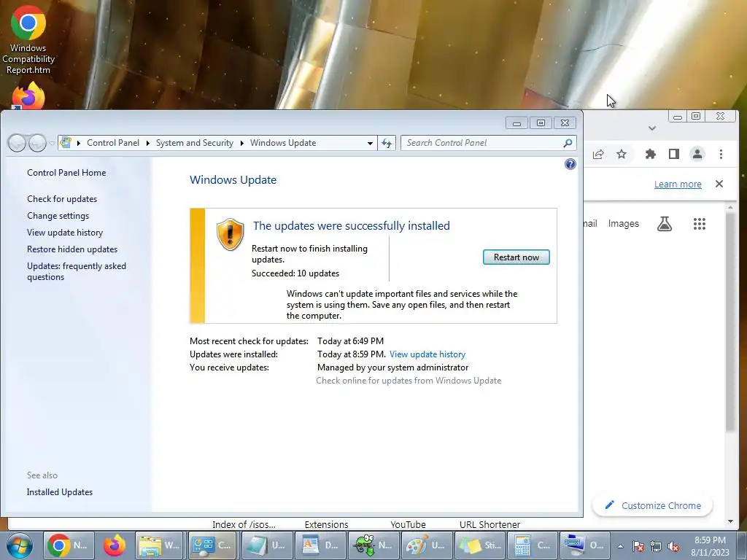Switch to Control Panel taskbar button
This screenshot has width=747, height=560.
[212, 545]
